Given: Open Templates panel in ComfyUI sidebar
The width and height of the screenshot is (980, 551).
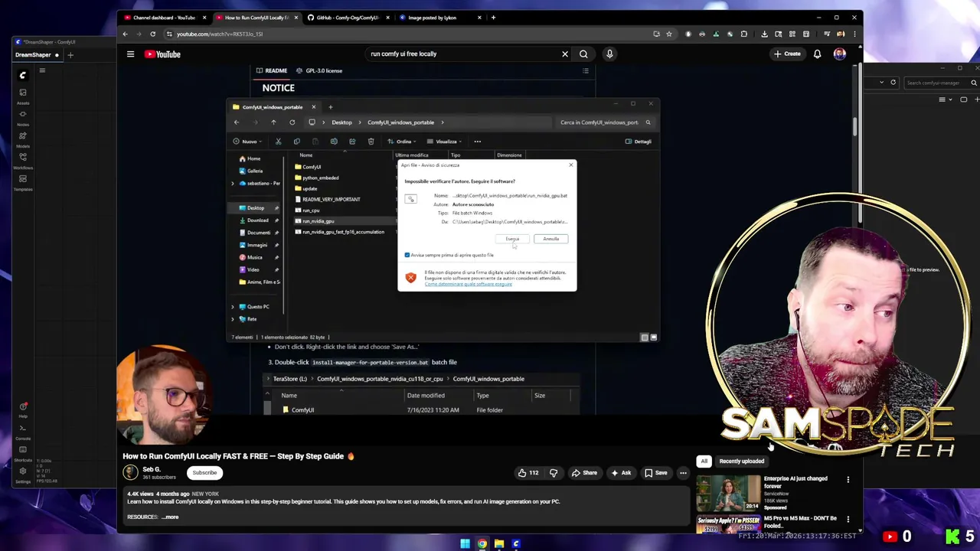Looking at the screenshot, I should [x=23, y=181].
